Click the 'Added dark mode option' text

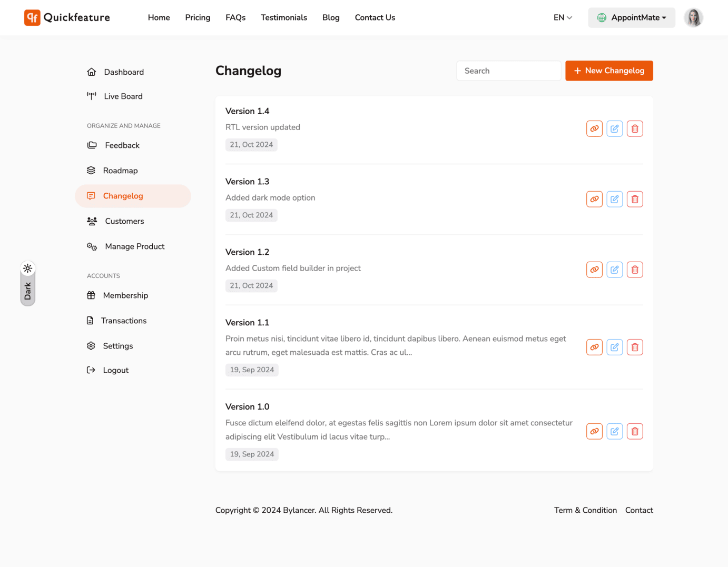(270, 198)
